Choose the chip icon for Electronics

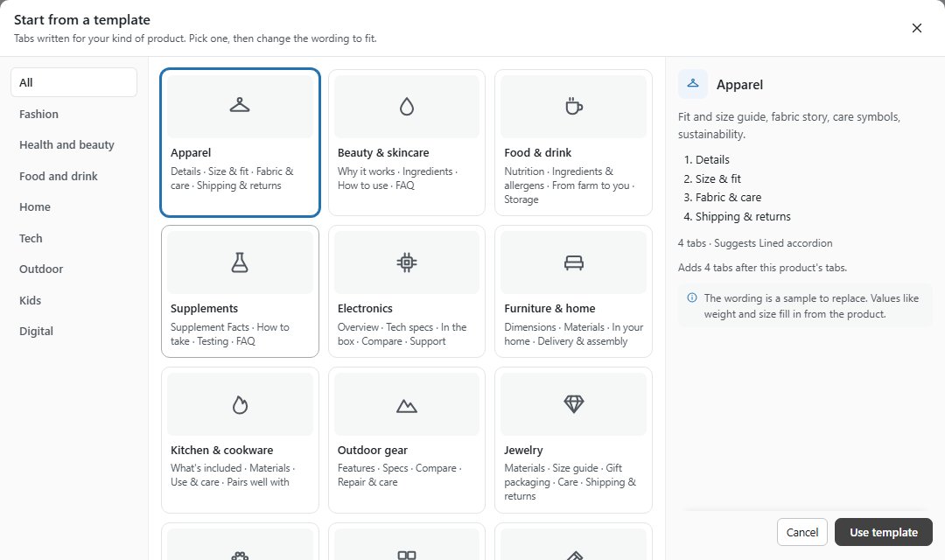click(x=407, y=262)
